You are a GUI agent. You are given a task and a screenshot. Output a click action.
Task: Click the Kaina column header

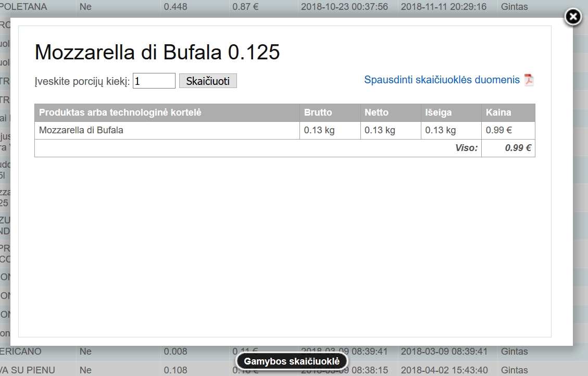point(498,112)
